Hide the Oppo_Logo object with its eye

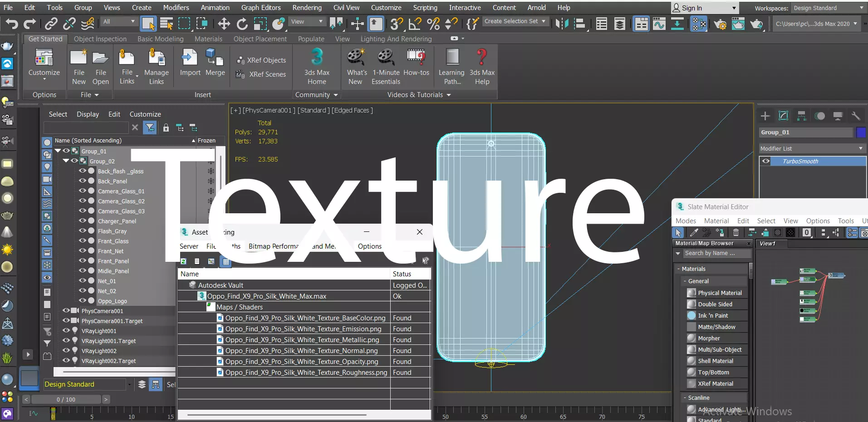(83, 301)
